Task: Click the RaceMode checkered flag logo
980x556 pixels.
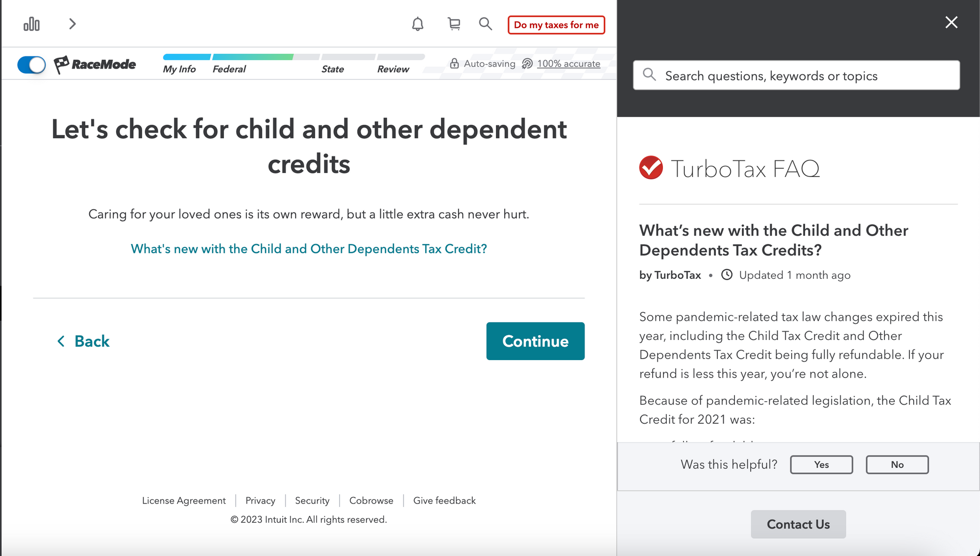Action: pos(95,65)
